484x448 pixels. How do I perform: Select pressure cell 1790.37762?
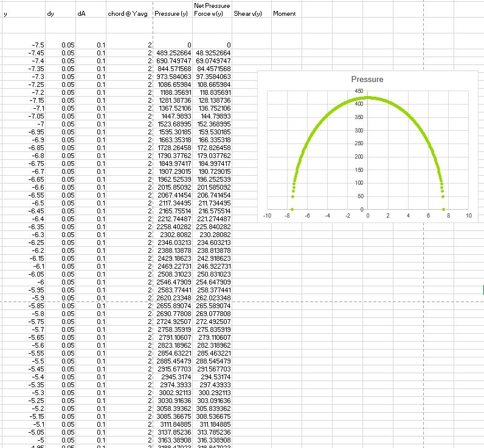click(173, 156)
